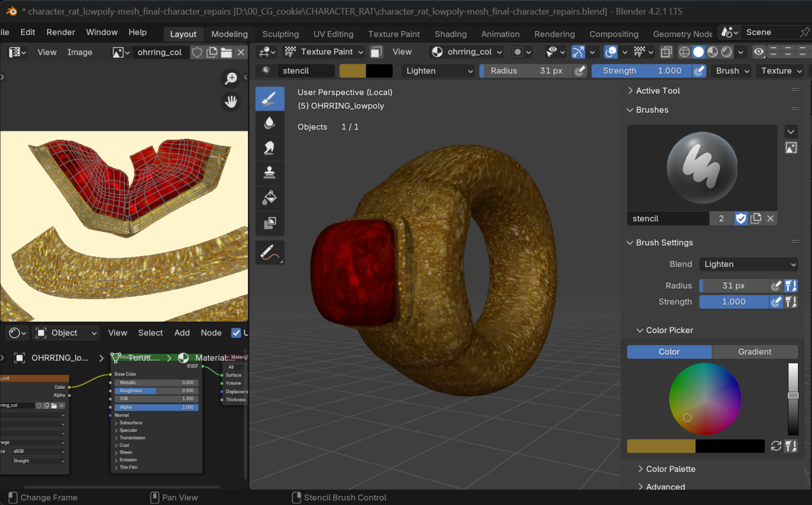The height and width of the screenshot is (505, 812).
Task: Select the Mask tool
Action: pos(270,223)
